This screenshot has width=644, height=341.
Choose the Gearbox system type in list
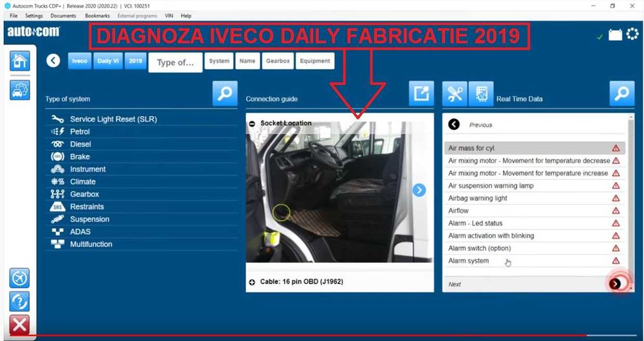[142, 194]
